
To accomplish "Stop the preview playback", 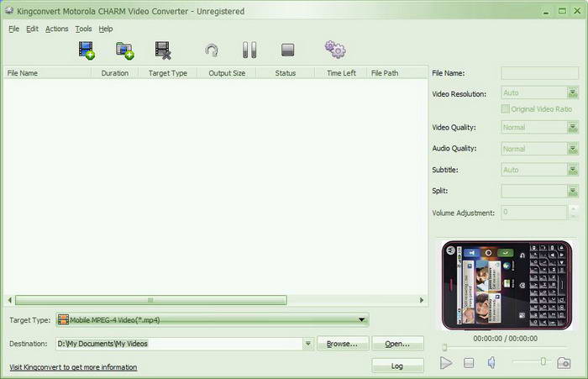I will pos(469,363).
